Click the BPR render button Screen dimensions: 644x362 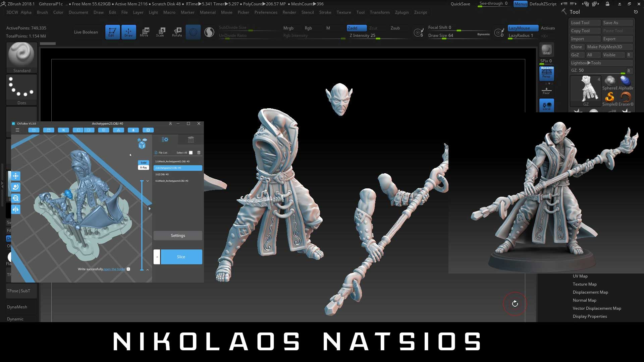(546, 50)
